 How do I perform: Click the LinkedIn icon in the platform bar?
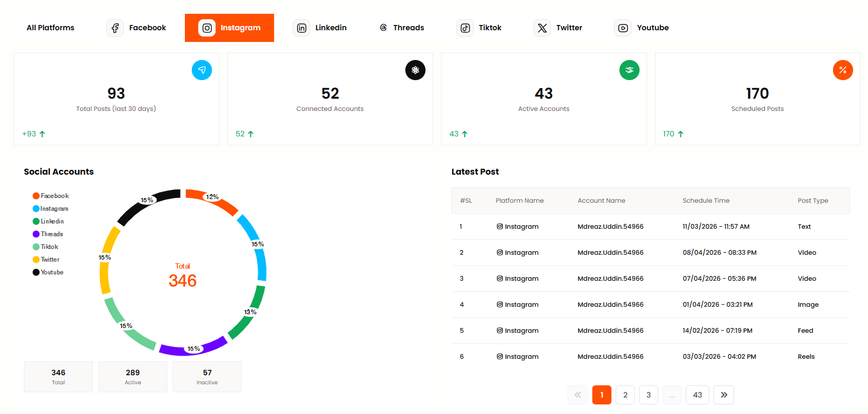point(301,28)
